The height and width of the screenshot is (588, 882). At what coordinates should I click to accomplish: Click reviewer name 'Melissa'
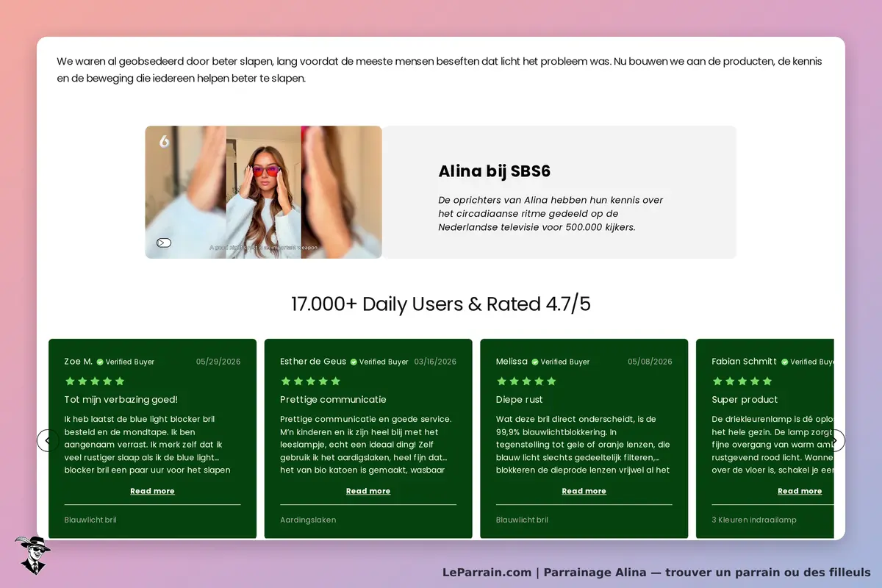tap(512, 362)
